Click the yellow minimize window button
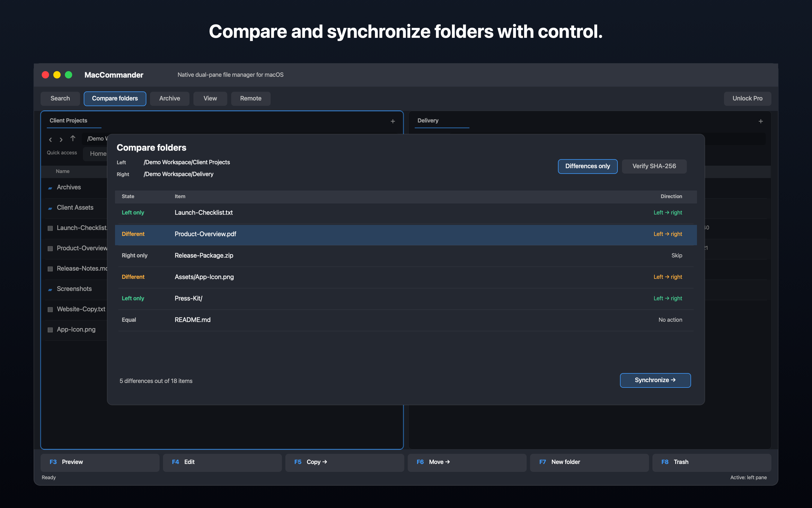Screen dimensions: 812x508 [x=57, y=75]
